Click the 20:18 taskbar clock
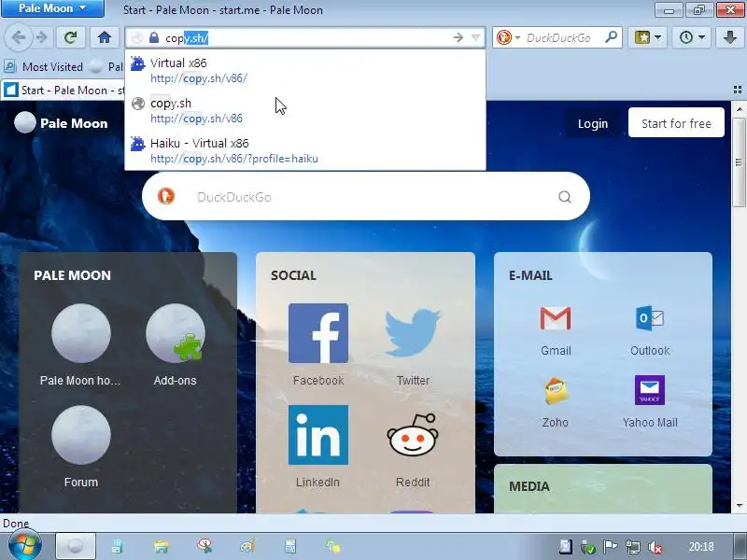Screen dimensions: 747x560 (701, 547)
